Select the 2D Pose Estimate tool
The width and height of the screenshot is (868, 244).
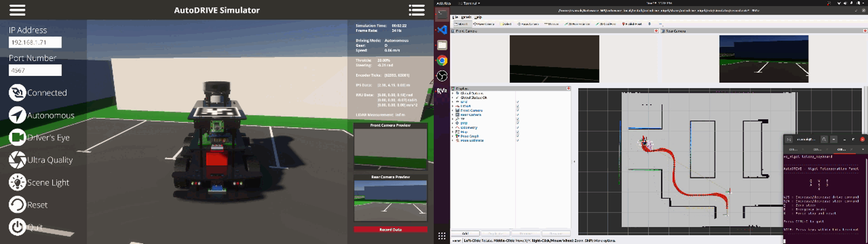pos(578,24)
